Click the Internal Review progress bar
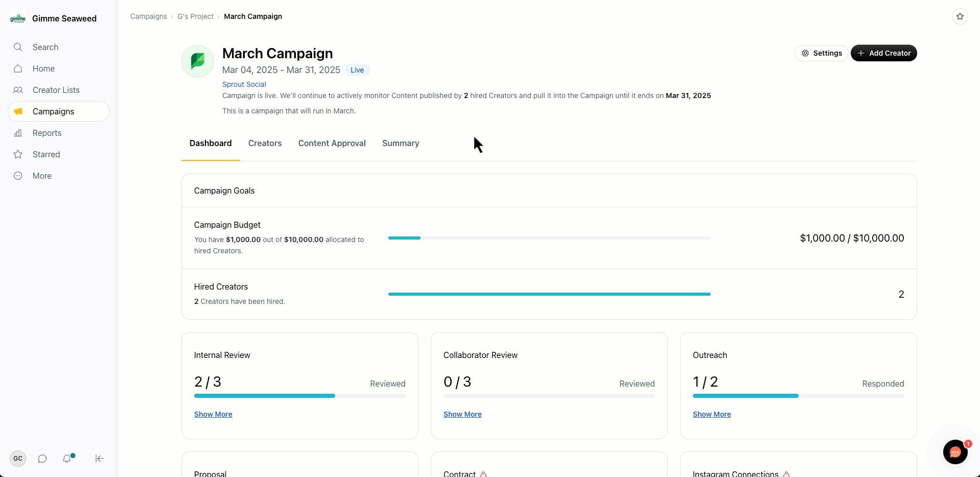The height and width of the screenshot is (477, 980). tap(300, 396)
